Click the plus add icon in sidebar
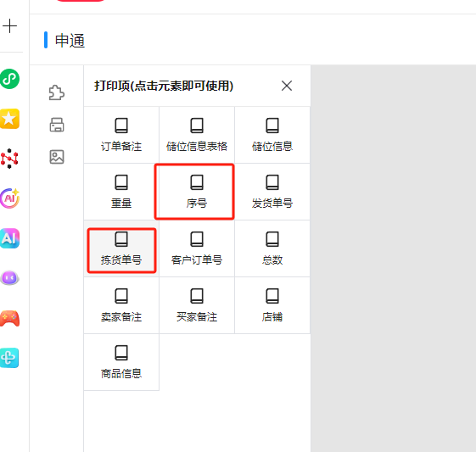 pyautogui.click(x=9, y=26)
